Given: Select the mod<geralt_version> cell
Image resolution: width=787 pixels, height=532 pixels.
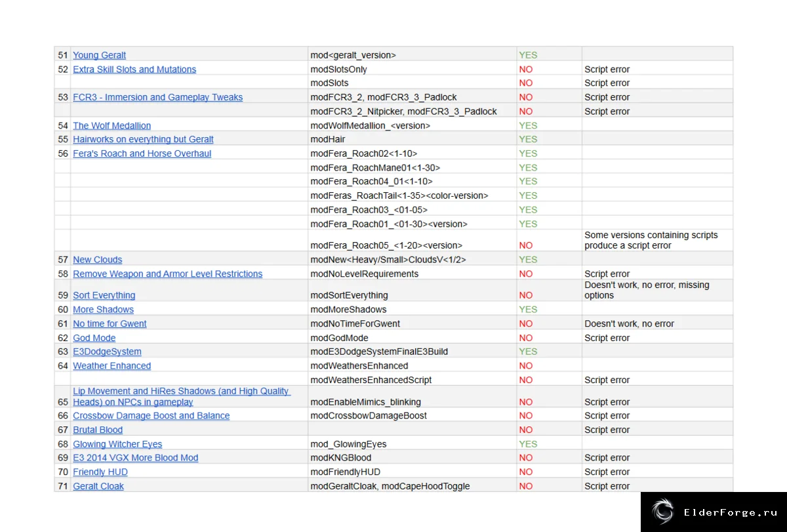Looking at the screenshot, I should coord(412,55).
